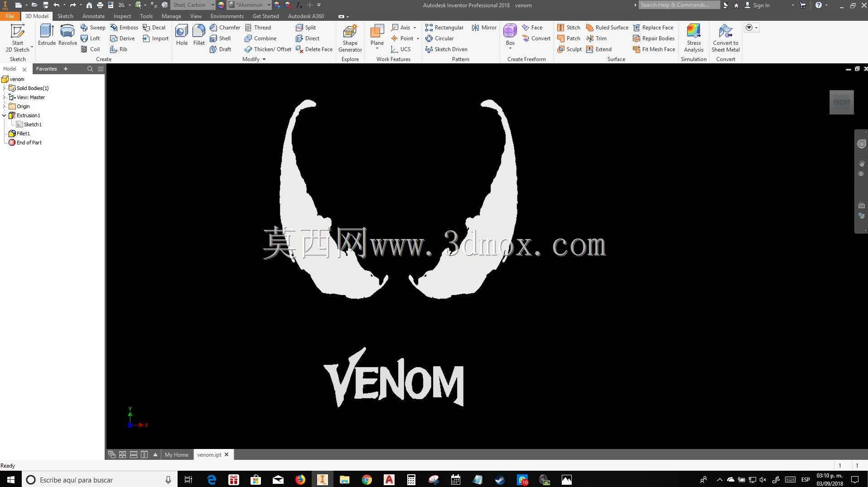This screenshot has width=868, height=487.
Task: Create a Circular pattern
Action: point(439,38)
